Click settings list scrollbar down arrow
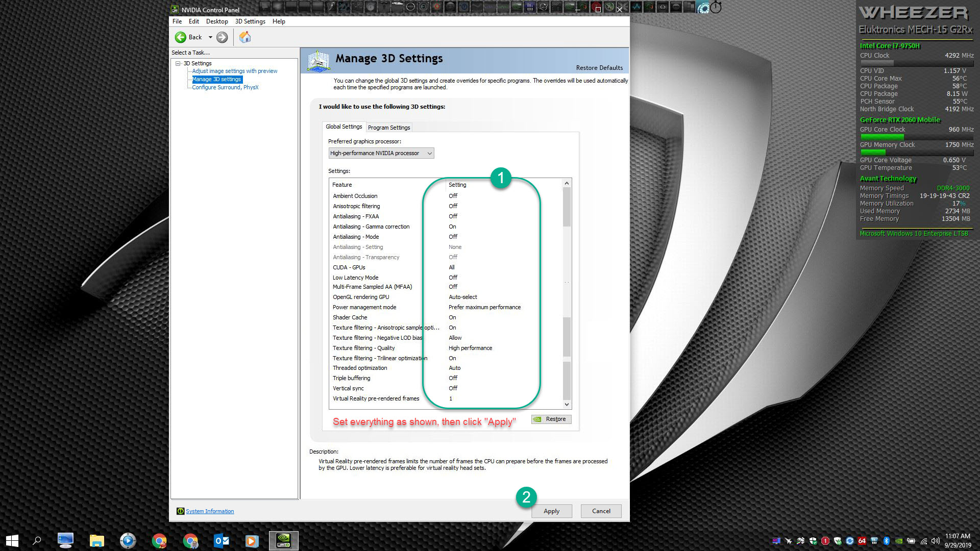The height and width of the screenshot is (551, 980). 567,405
